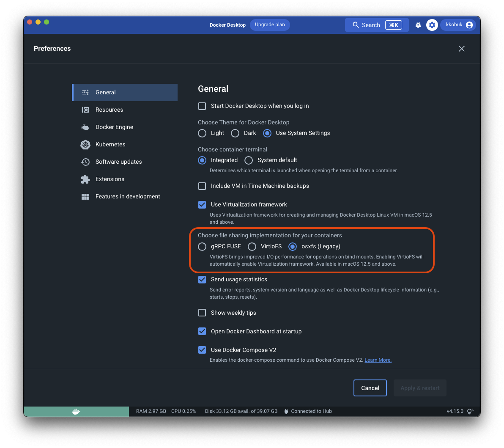The height and width of the screenshot is (448, 504).
Task: Uncheck Send usage statistics
Action: 202,280
